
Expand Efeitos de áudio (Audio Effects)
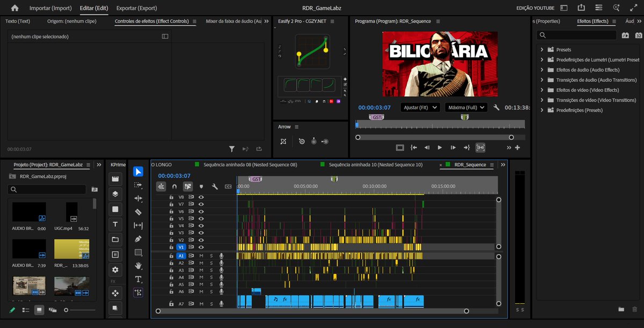tap(542, 69)
